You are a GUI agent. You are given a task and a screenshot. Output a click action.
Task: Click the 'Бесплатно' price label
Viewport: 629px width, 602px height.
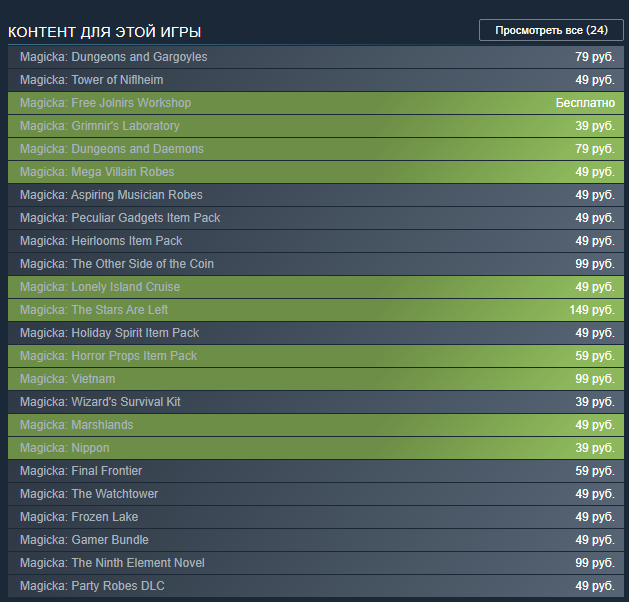[x=585, y=103]
